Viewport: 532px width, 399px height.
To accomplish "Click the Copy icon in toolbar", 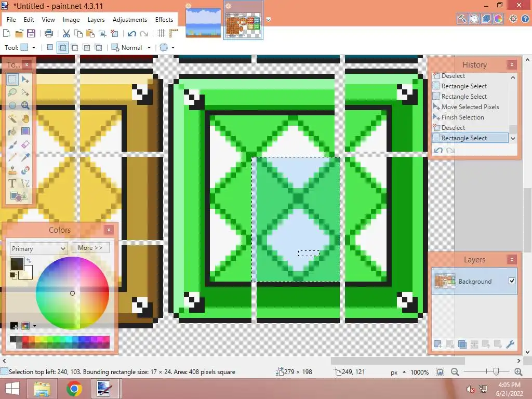I will 78,33.
